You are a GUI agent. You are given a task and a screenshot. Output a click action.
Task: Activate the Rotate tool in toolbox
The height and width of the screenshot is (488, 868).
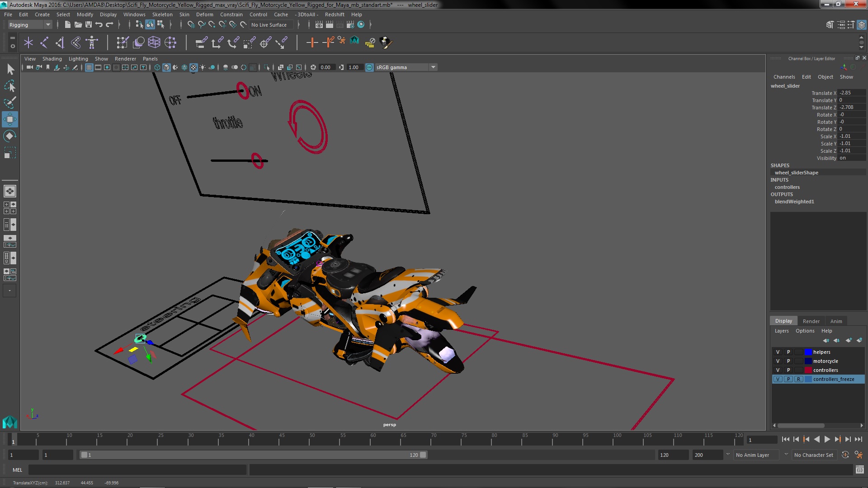pos(10,136)
